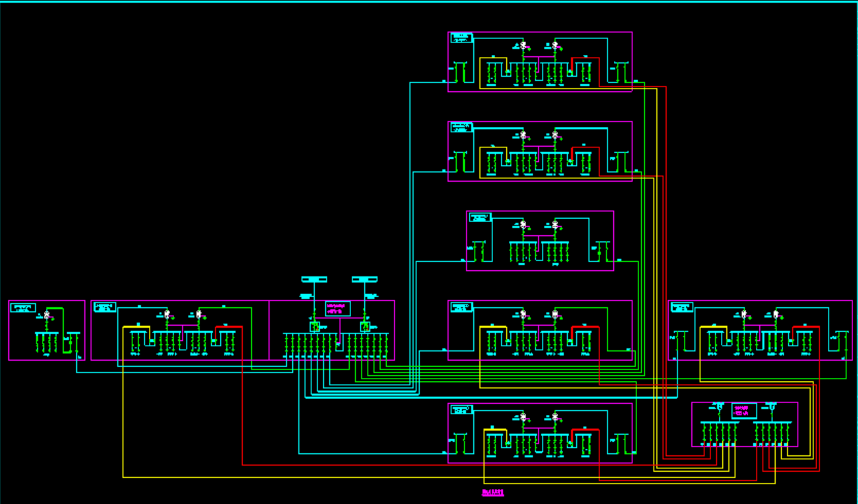
Task: Select the right breaker box in the central switchboard
Action: pos(365,326)
